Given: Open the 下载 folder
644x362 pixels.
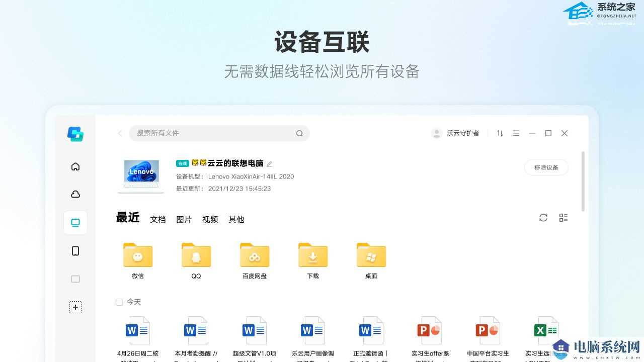Looking at the screenshot, I should [x=313, y=260].
